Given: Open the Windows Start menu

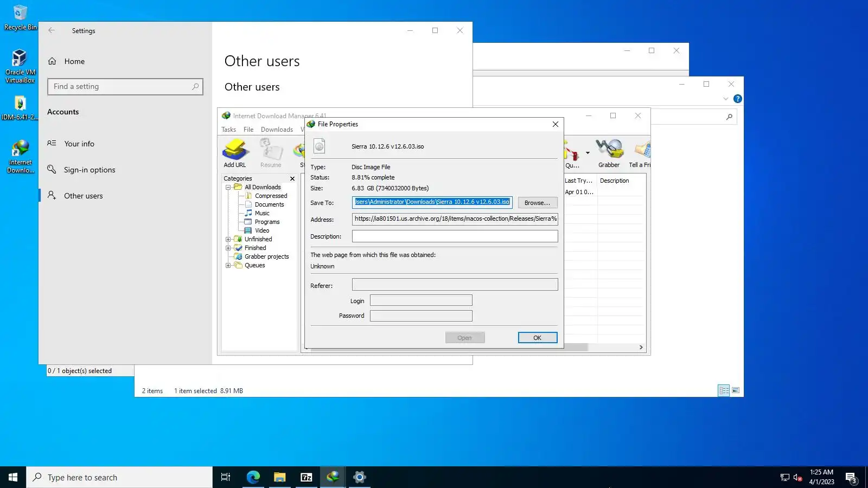Looking at the screenshot, I should [x=13, y=477].
